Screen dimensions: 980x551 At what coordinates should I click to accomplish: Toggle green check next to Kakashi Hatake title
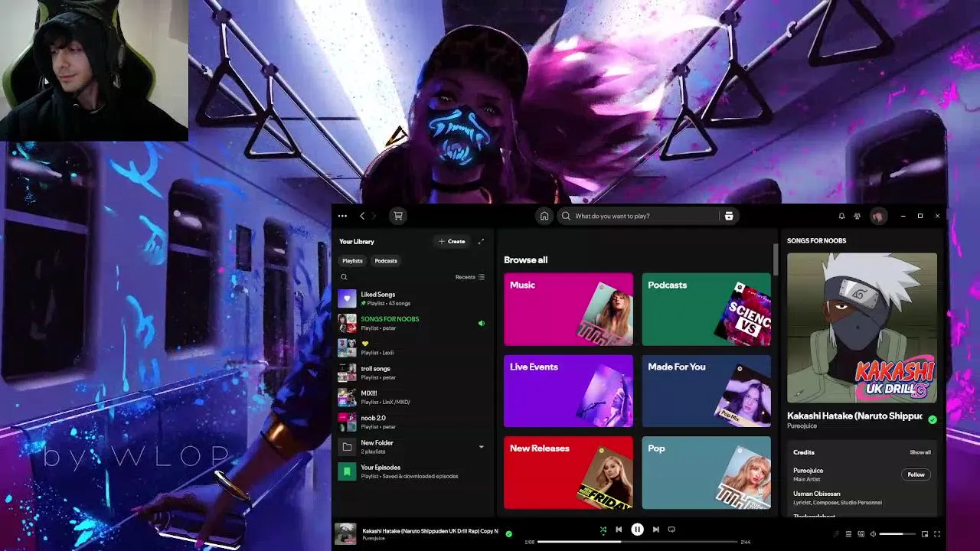[x=932, y=419]
